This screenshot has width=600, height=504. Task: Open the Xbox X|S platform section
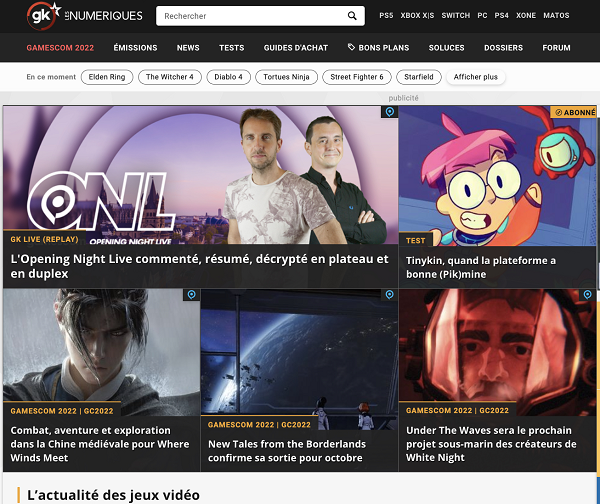(x=417, y=16)
